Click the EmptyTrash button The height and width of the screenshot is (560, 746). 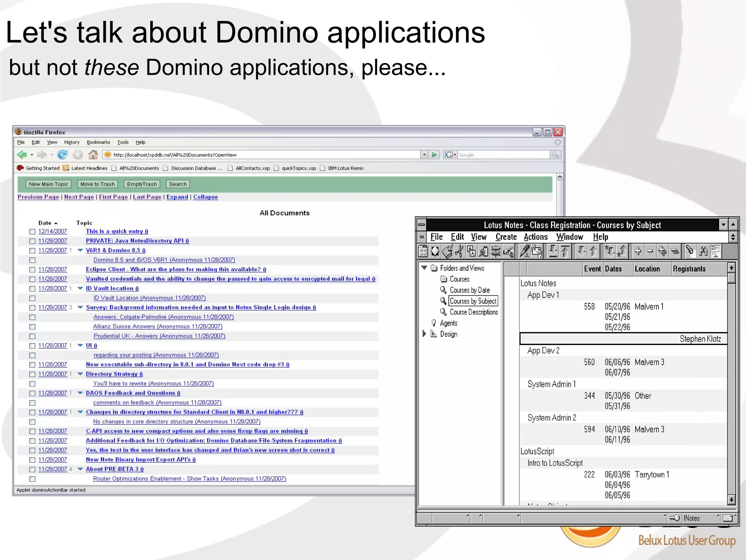click(142, 184)
